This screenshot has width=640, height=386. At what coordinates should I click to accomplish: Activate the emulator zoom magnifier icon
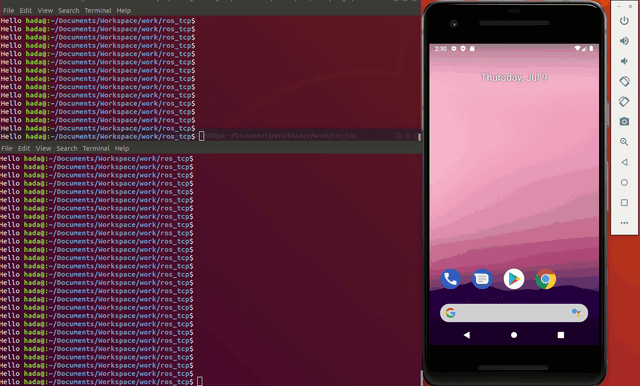[x=624, y=142]
